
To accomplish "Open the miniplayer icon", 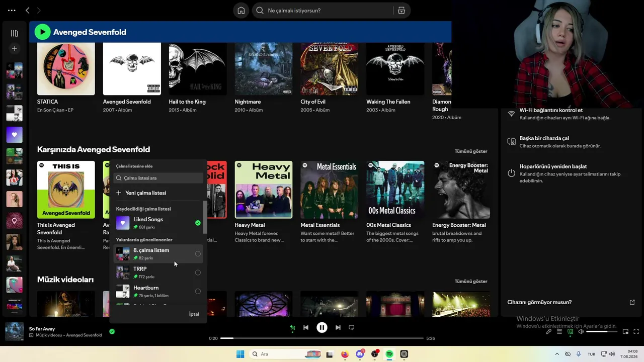I will 626,332.
